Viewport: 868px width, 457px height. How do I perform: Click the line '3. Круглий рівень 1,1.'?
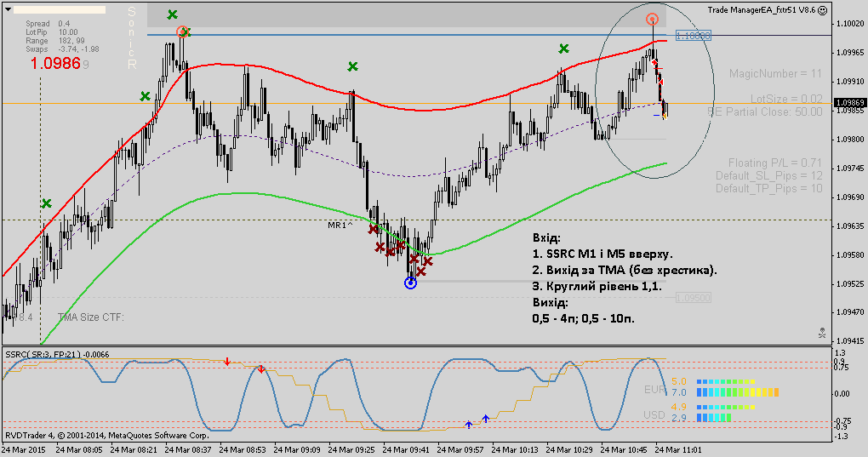597,286
